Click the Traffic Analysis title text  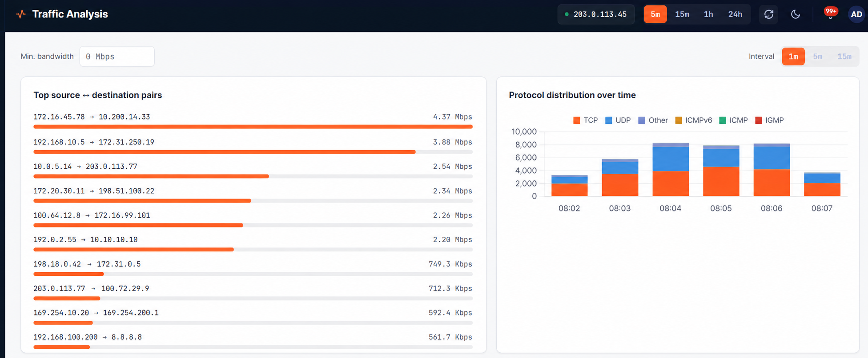(x=70, y=14)
